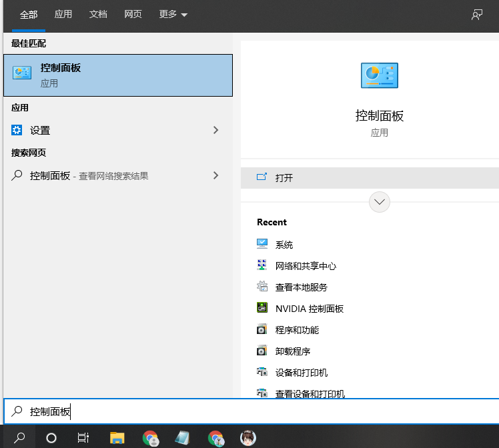Click the 设置 gear icon

pyautogui.click(x=17, y=130)
